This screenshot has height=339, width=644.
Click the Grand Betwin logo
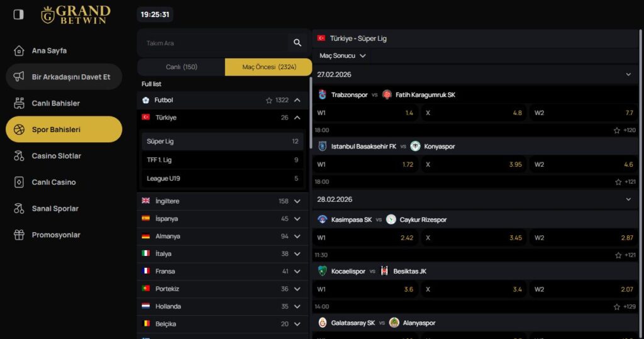[x=75, y=14]
